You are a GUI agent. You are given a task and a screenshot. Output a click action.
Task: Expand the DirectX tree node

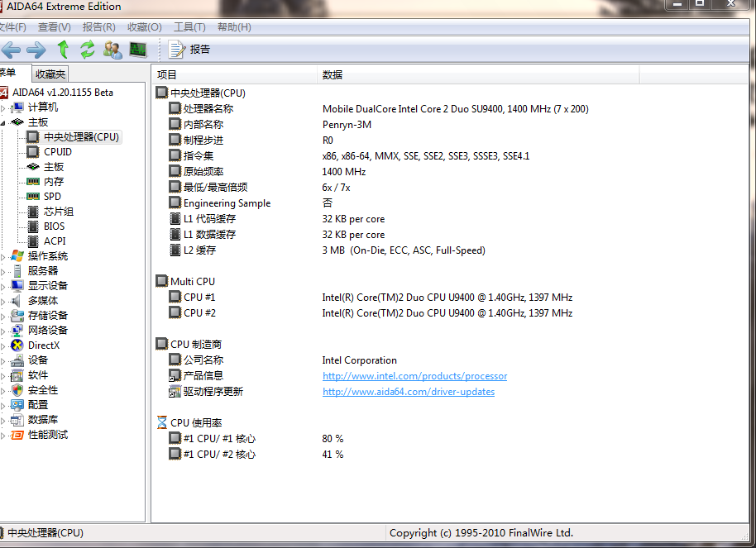coord(2,346)
